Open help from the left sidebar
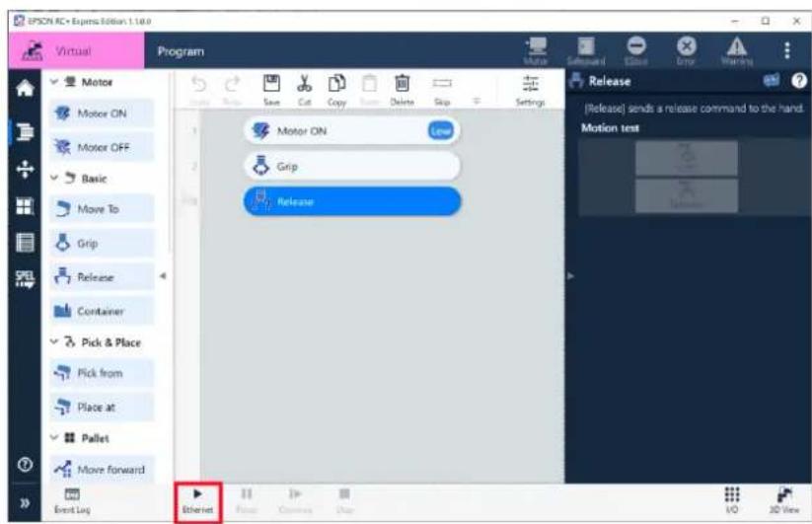This screenshot has height=524, width=812. [x=25, y=465]
